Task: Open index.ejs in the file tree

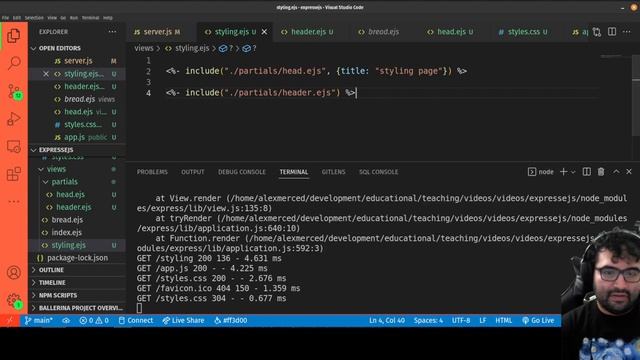Action: (x=78, y=232)
